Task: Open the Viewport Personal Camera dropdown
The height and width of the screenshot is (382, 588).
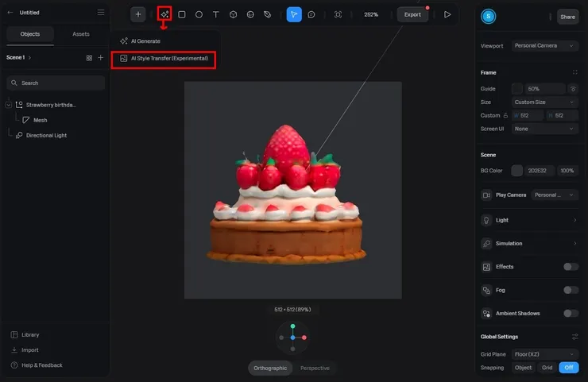Action: tap(545, 46)
